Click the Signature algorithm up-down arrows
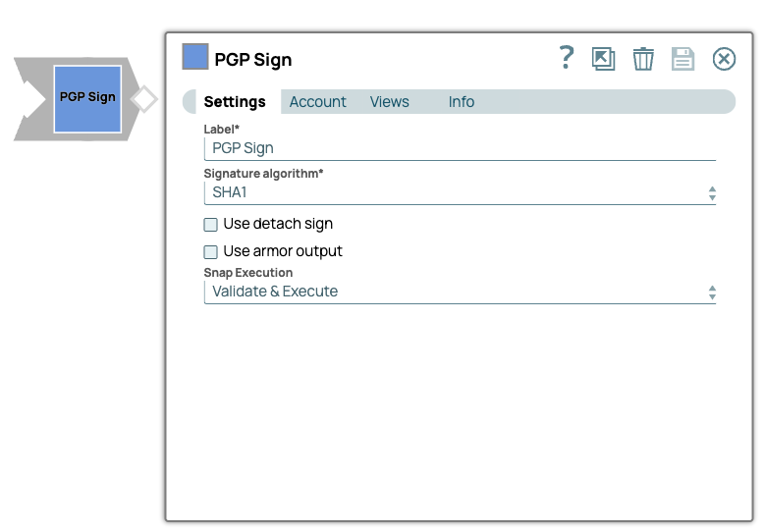This screenshot has height=532, width=764. 712,194
